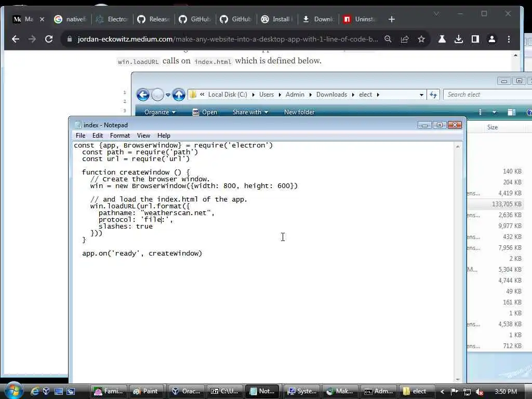Select the elect breadcrumb segment
The height and width of the screenshot is (399, 532).
365,95
